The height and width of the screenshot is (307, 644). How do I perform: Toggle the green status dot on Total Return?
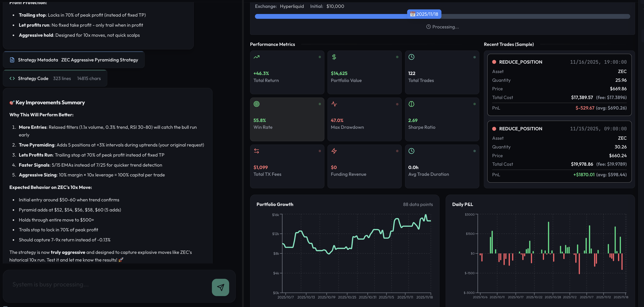320,57
